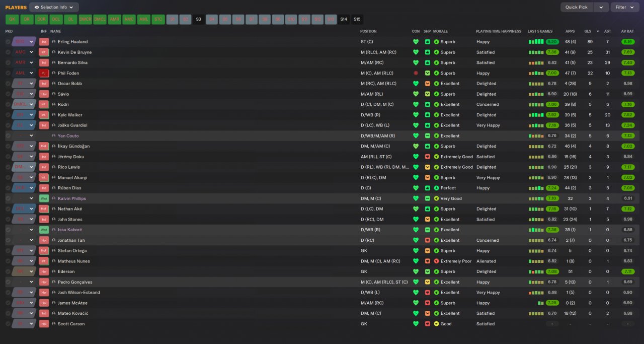Viewport: 644px width, 344px height.
Task: Open the empty position dropdown for Yan Couto
Action: pos(24,136)
